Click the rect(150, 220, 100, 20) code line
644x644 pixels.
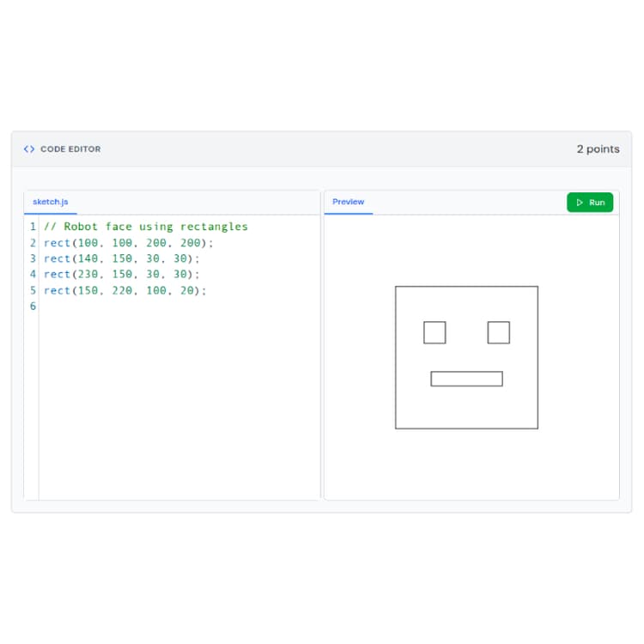click(x=125, y=290)
